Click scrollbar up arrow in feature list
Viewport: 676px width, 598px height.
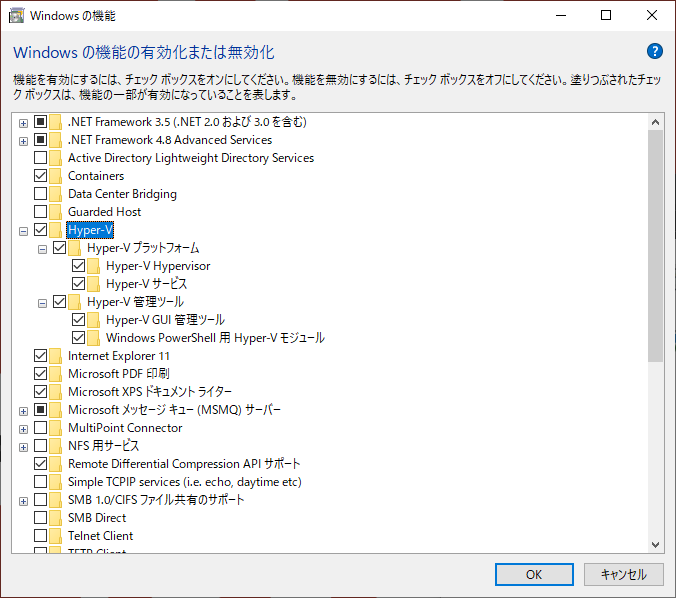coord(655,122)
